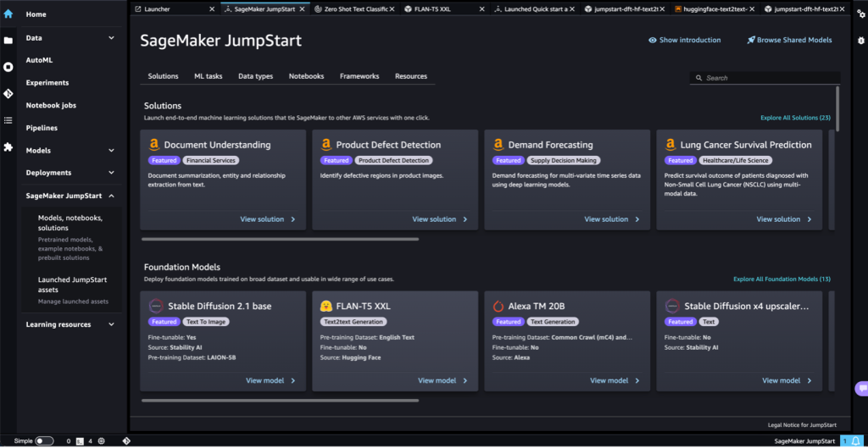The height and width of the screenshot is (448, 868).
Task: Expand the Models section chevron
Action: tap(111, 151)
